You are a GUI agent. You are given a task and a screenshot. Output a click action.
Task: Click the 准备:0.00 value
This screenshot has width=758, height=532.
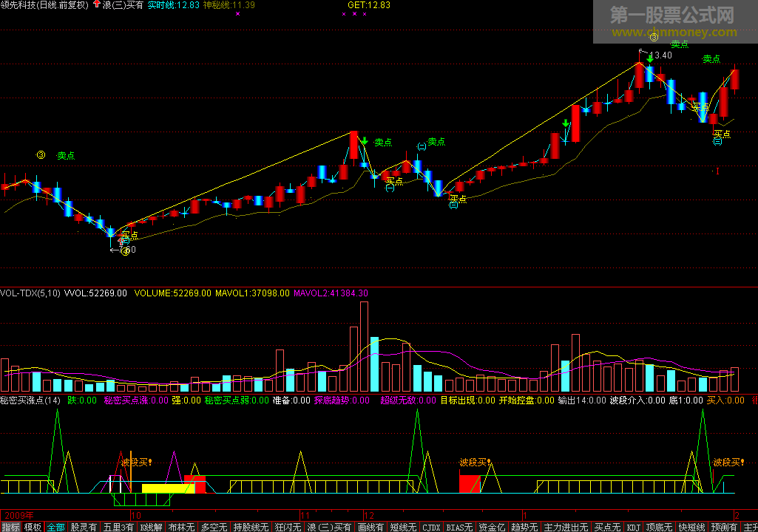click(291, 400)
